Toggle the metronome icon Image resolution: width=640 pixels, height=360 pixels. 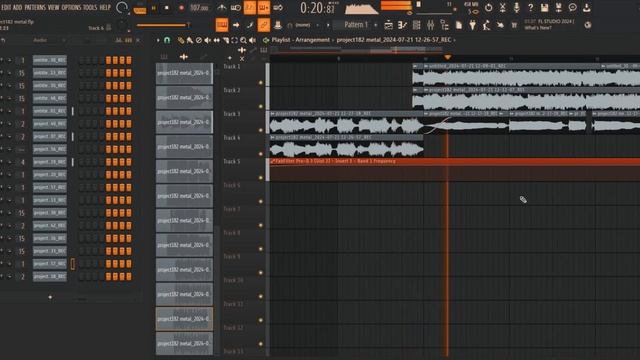222,7
